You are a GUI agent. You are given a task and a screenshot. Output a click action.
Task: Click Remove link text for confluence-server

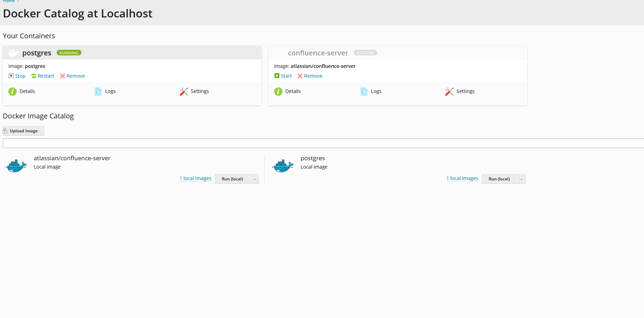click(313, 76)
